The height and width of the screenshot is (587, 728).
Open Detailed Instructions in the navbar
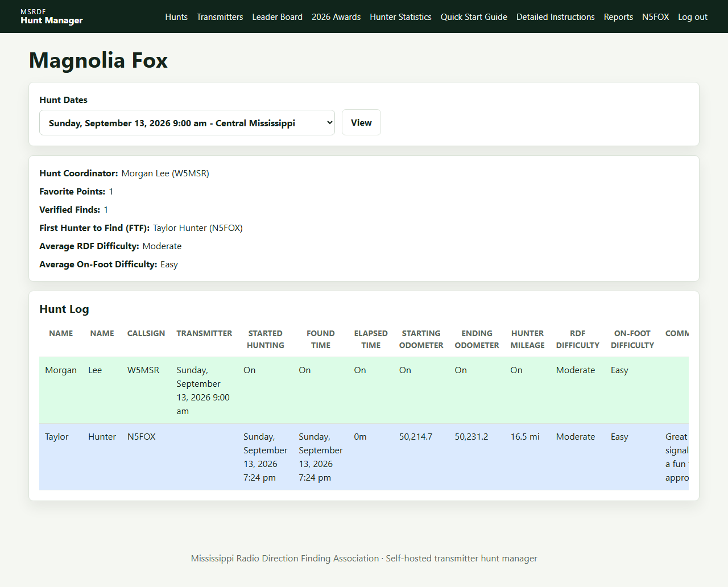click(555, 17)
